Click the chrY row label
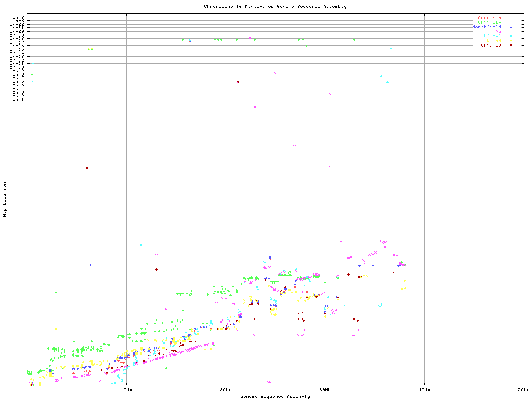Screen dimensions: 532x399 [18, 17]
